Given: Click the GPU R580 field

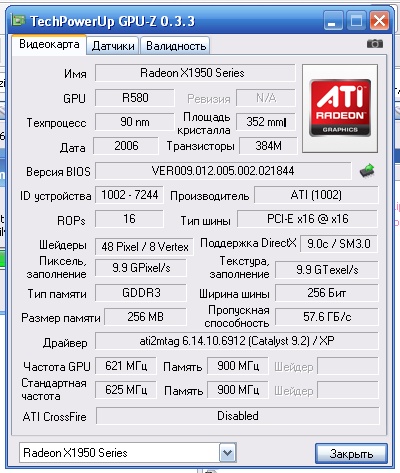Looking at the screenshot, I should [135, 98].
